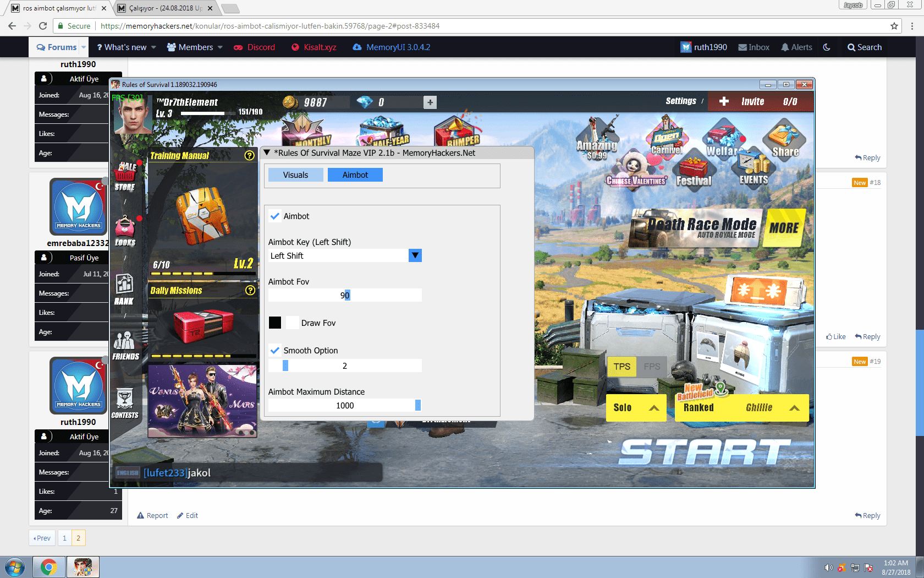Click the volume icon in system tray

point(828,568)
